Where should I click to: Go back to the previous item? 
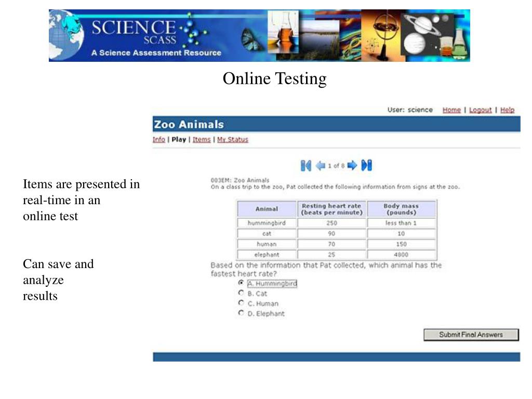(320, 166)
